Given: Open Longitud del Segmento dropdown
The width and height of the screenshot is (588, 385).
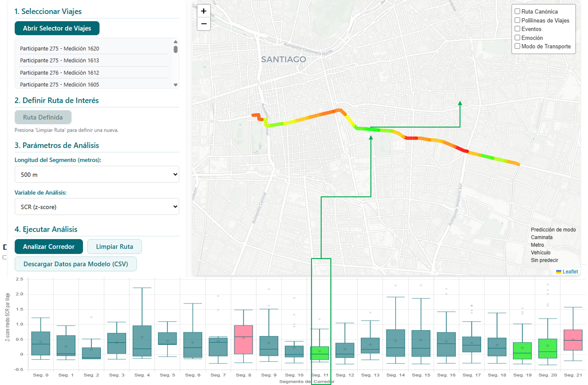Looking at the screenshot, I should [97, 174].
